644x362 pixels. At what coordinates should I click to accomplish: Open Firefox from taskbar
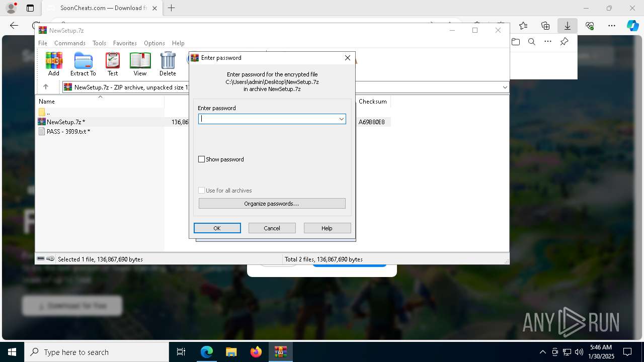(x=256, y=352)
